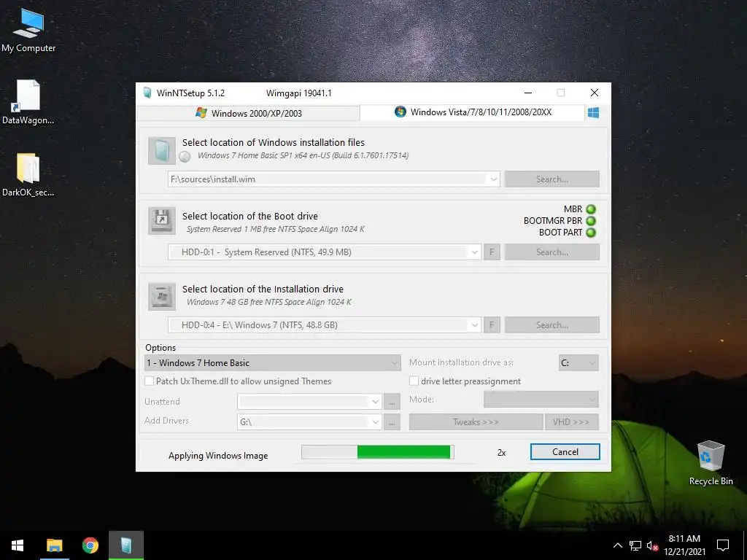Screen dimensions: 747x560
Task: Click the F format button for Installation drive
Action: point(492,324)
